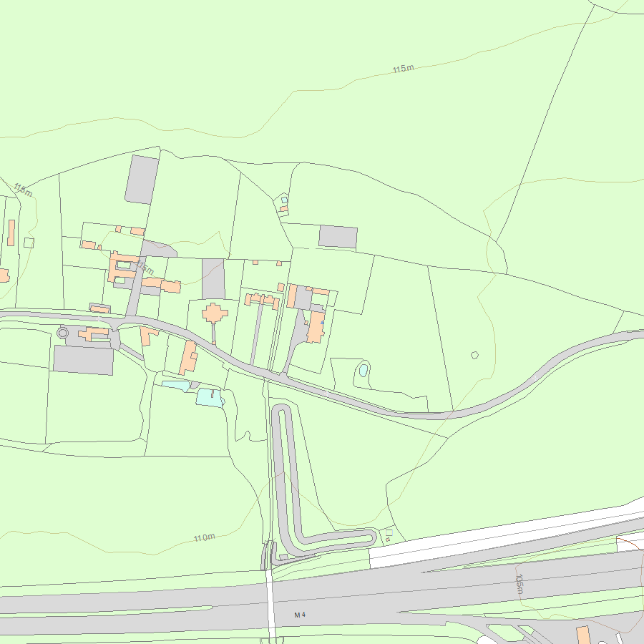This screenshot has width=644, height=644.
Task: Click the 105m contour label on the motorway
Action: point(519,584)
